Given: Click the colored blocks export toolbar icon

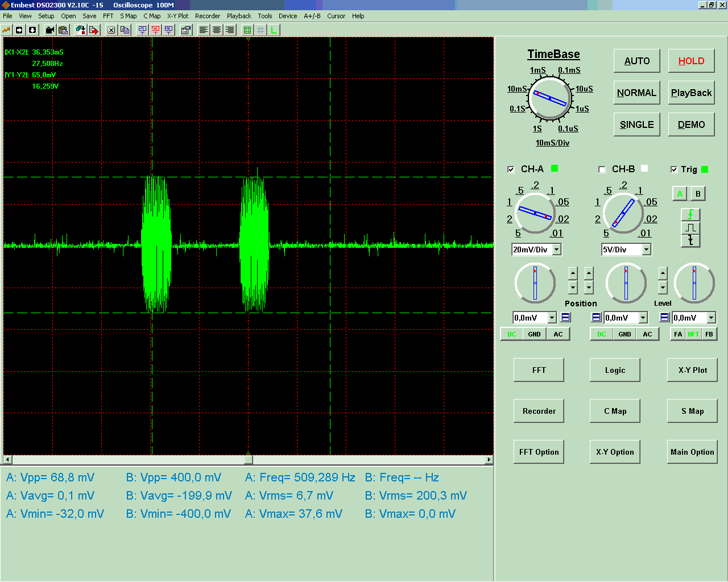Looking at the screenshot, I should pyautogui.click(x=81, y=30).
